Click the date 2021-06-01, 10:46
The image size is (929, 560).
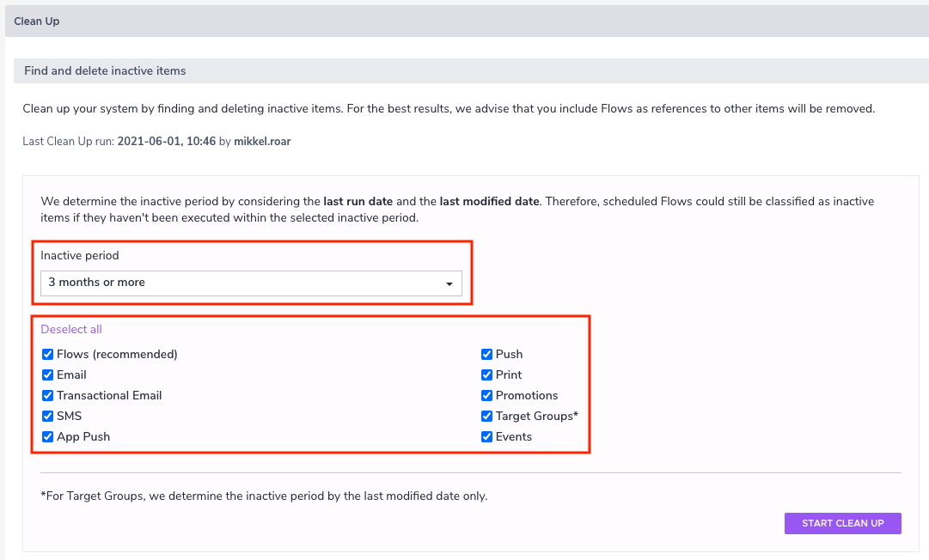[x=167, y=142]
